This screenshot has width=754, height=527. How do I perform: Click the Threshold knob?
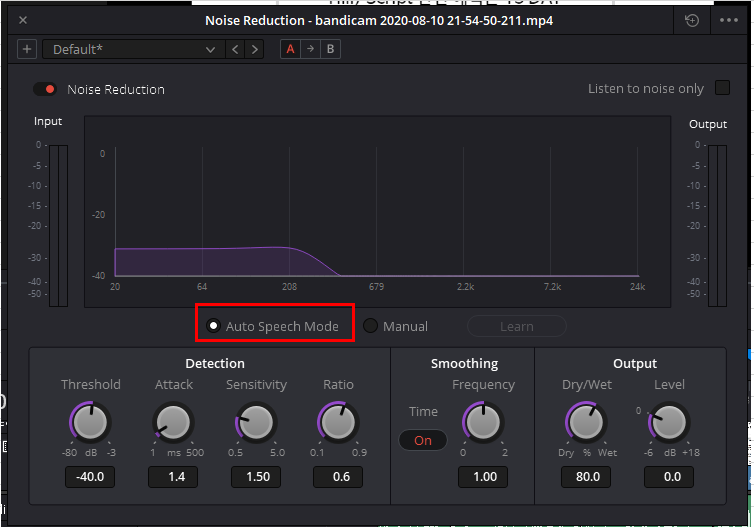pyautogui.click(x=90, y=422)
